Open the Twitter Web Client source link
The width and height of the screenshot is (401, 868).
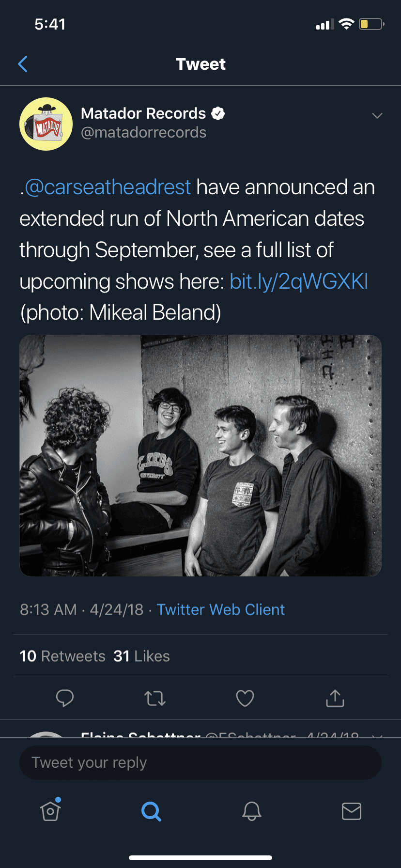(220, 609)
